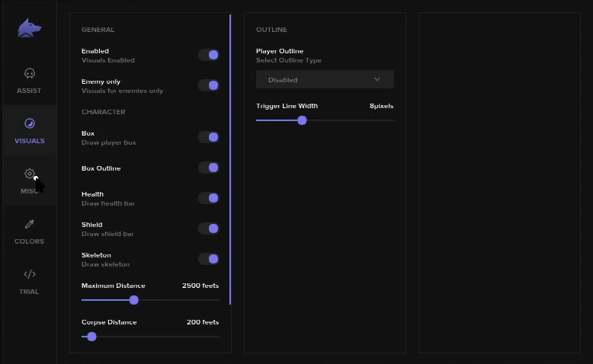The width and height of the screenshot is (593, 364).
Task: Toggle the Draw skeleton switch
Action: [x=209, y=259]
